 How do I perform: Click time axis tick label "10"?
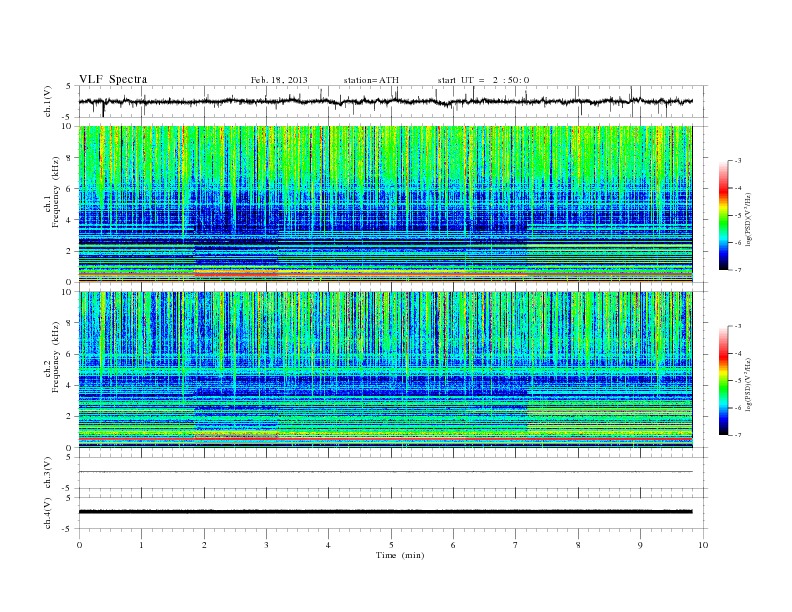(703, 545)
